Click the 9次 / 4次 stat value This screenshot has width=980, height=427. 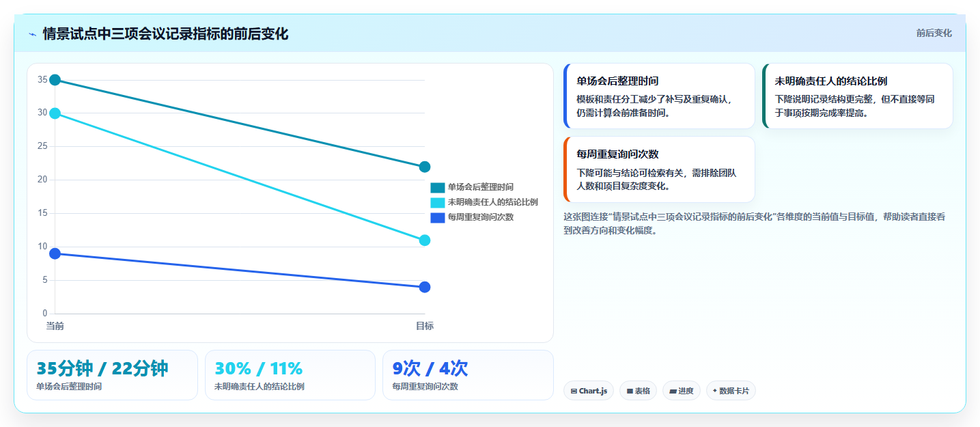[430, 368]
